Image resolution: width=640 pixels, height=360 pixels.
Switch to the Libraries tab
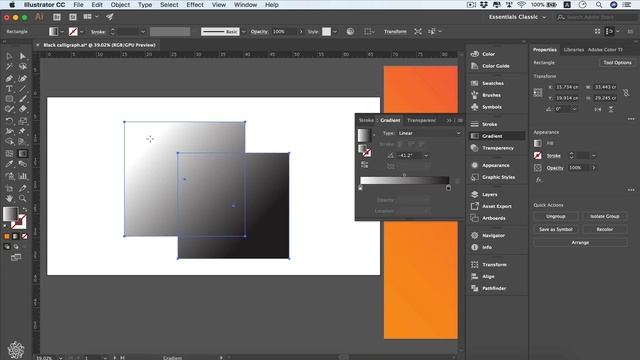[x=573, y=50]
